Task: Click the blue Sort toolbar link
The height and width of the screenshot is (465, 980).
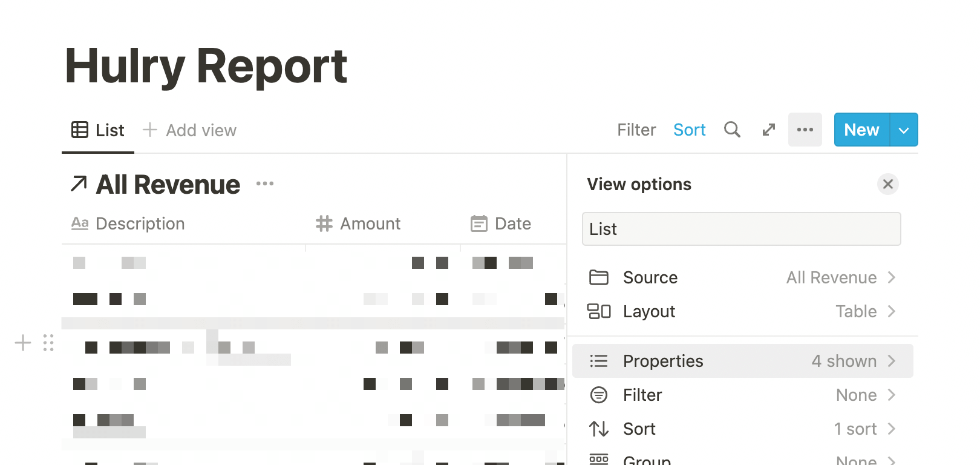Action: 690,130
